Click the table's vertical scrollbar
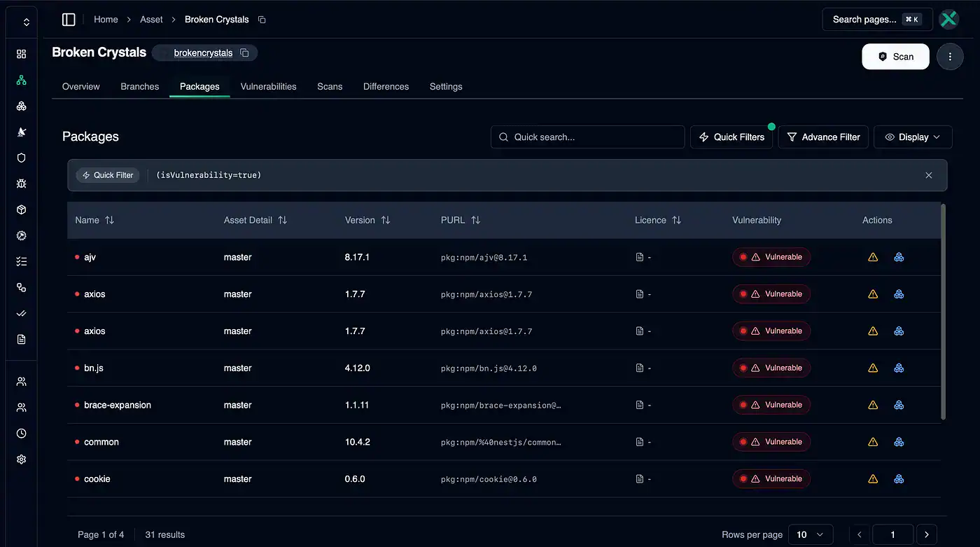Image resolution: width=980 pixels, height=547 pixels. pyautogui.click(x=943, y=312)
